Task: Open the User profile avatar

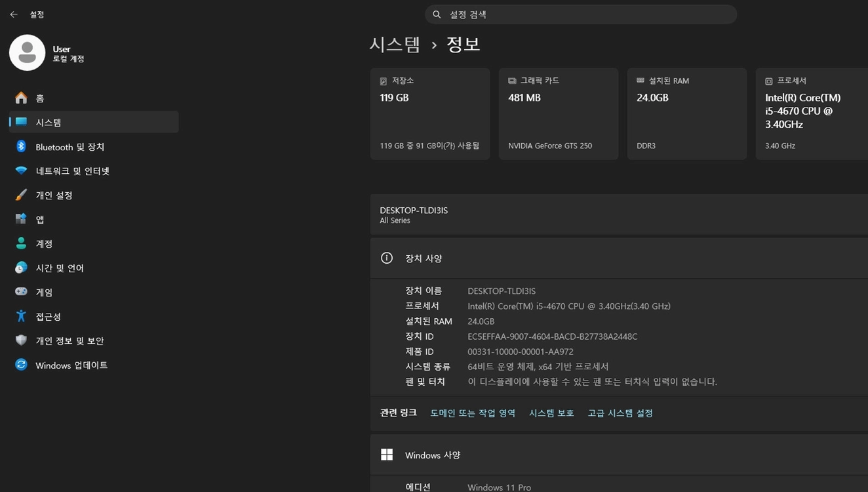Action: coord(27,53)
